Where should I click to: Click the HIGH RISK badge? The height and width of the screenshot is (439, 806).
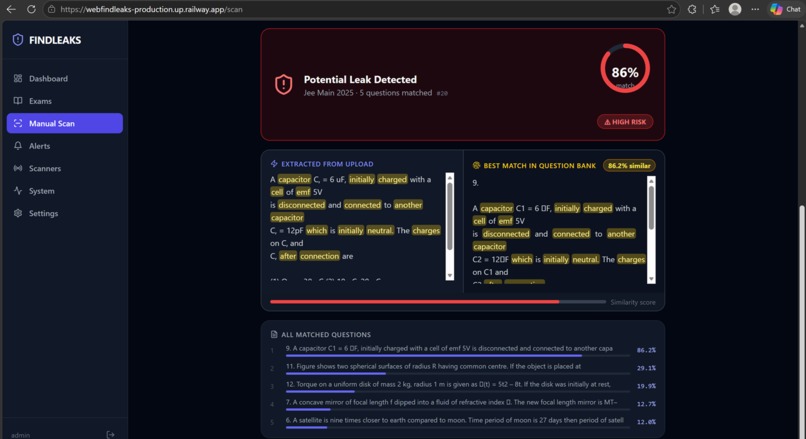625,122
